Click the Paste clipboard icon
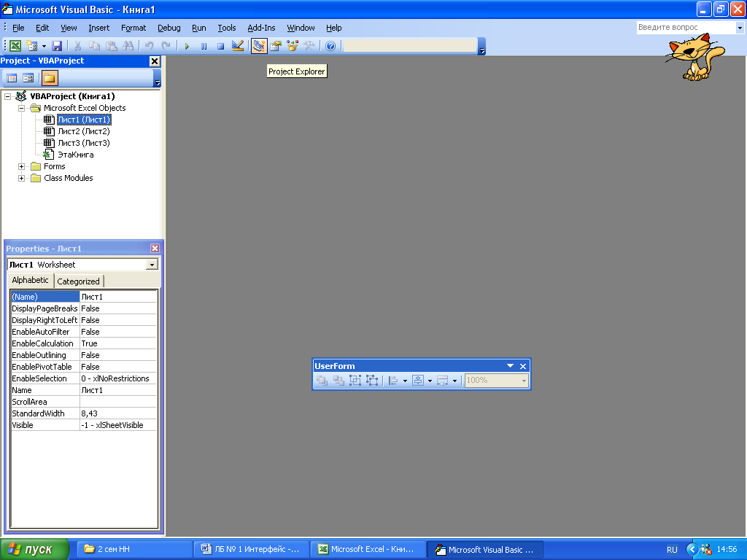Screen dimensions: 747x560 point(111,46)
